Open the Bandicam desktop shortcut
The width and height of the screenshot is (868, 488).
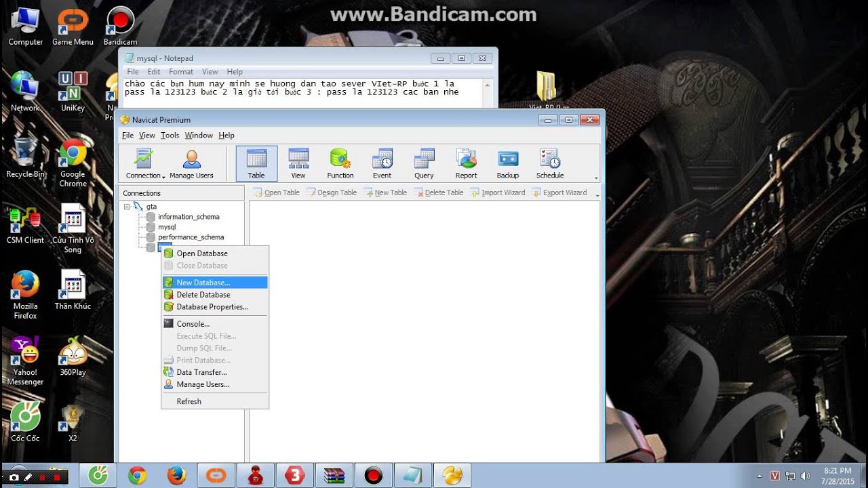120,26
